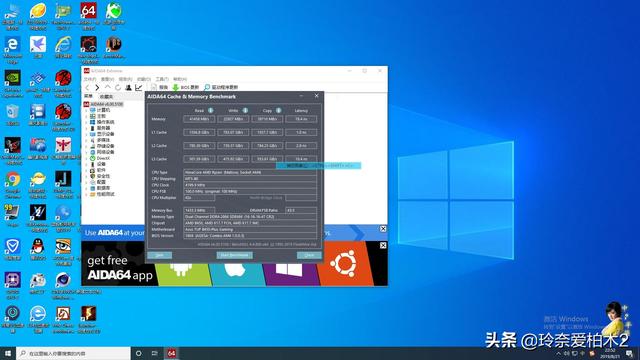This screenshot has width=640, height=360.
Task: Expand the Operating System (操作系统) tree node
Action: (87, 122)
